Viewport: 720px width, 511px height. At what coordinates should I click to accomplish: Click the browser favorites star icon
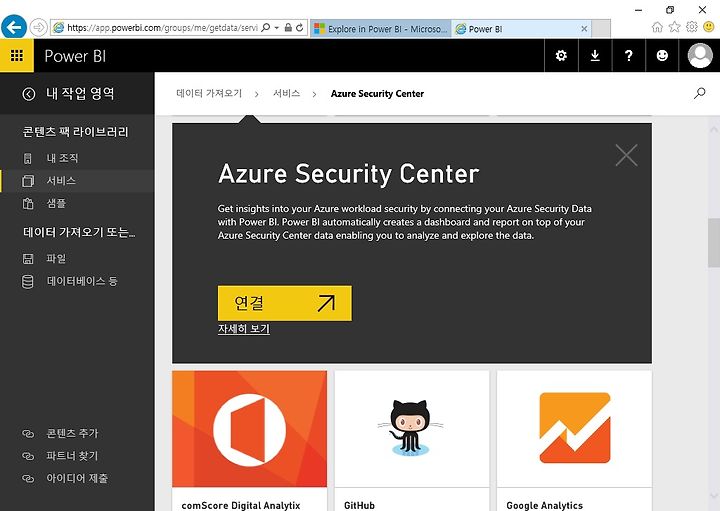[674, 27]
